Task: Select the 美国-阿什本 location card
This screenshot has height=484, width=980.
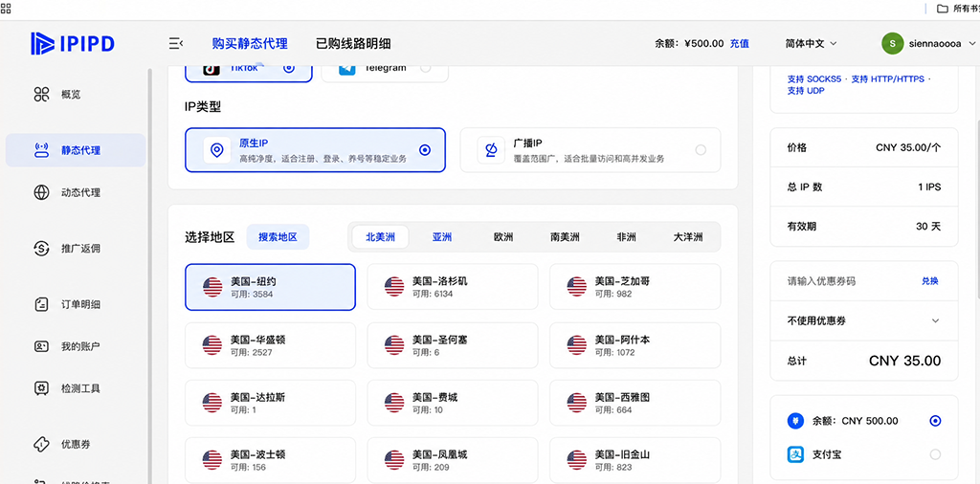Action: coord(635,345)
